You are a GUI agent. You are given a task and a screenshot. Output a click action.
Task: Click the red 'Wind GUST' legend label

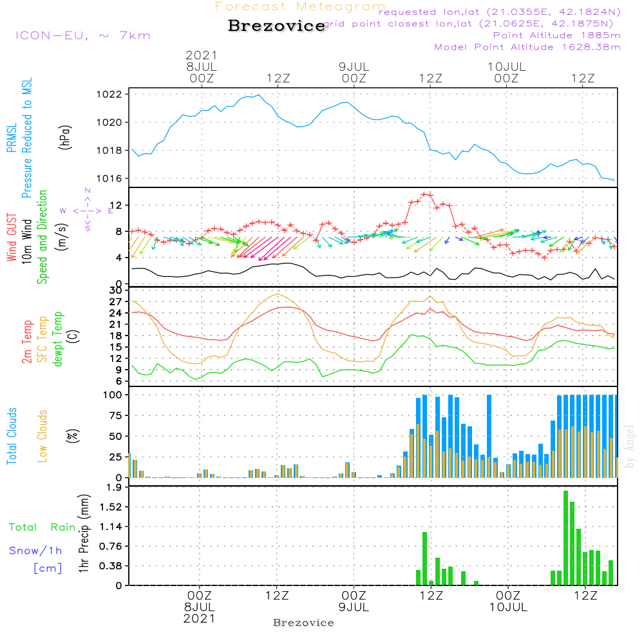coord(12,238)
